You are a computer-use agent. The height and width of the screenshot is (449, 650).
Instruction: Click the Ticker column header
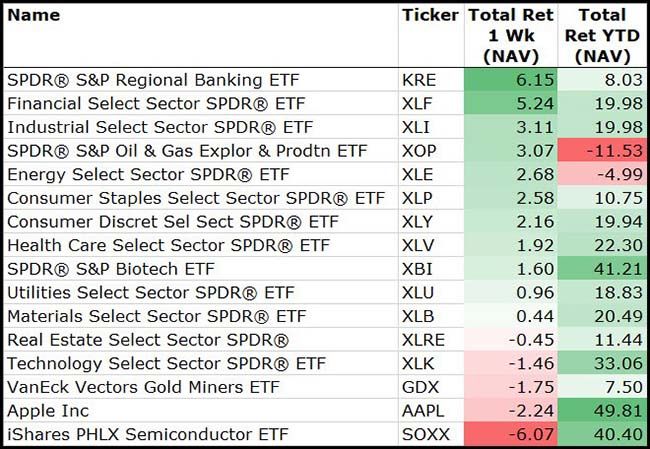[429, 15]
